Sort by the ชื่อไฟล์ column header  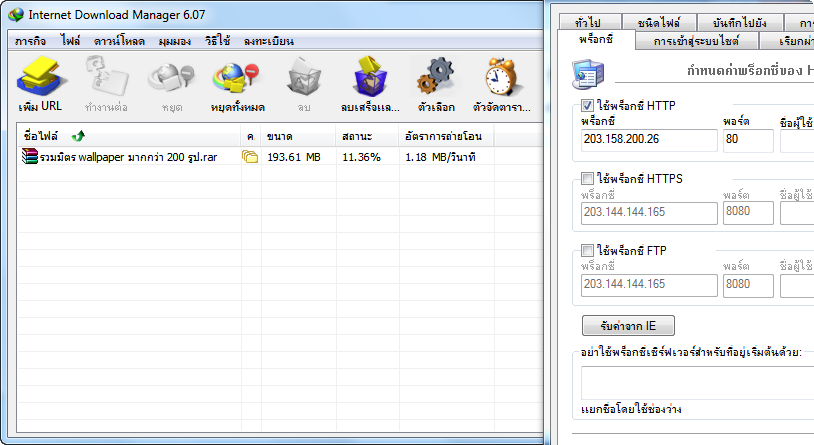click(x=129, y=136)
